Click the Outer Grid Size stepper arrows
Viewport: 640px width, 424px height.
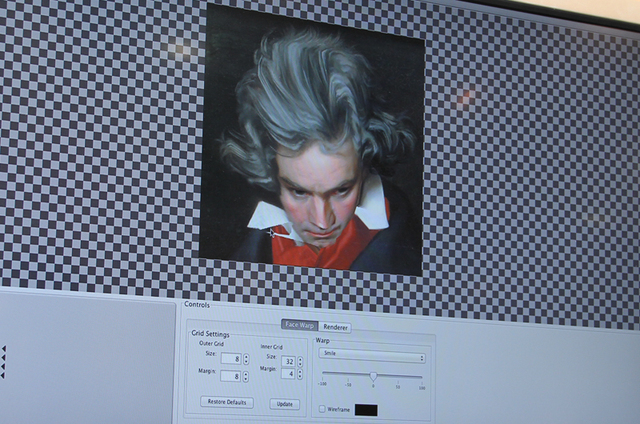click(x=245, y=358)
